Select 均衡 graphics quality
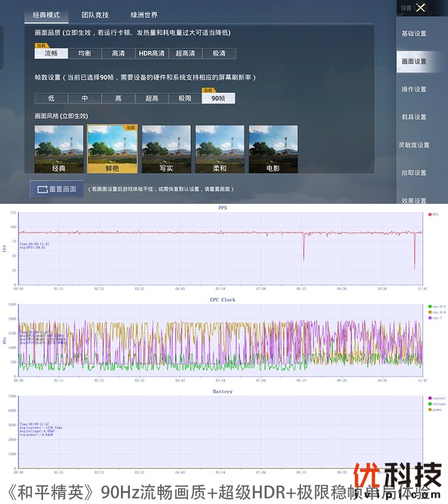 coord(85,54)
